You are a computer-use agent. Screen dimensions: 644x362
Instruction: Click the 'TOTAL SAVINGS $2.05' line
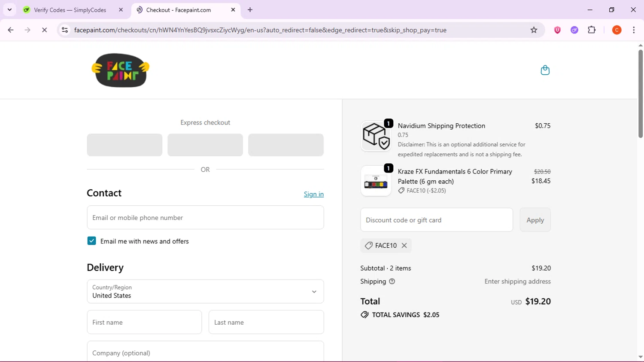tap(400, 315)
